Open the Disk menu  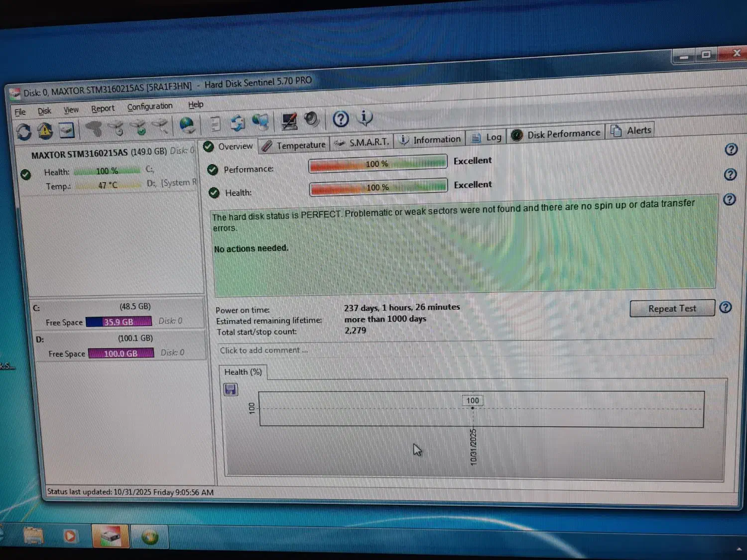tap(44, 111)
